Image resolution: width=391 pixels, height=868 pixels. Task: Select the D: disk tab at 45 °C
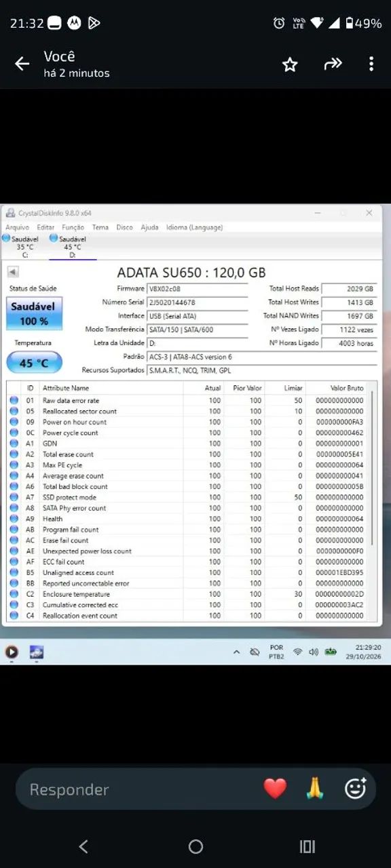[x=72, y=247]
